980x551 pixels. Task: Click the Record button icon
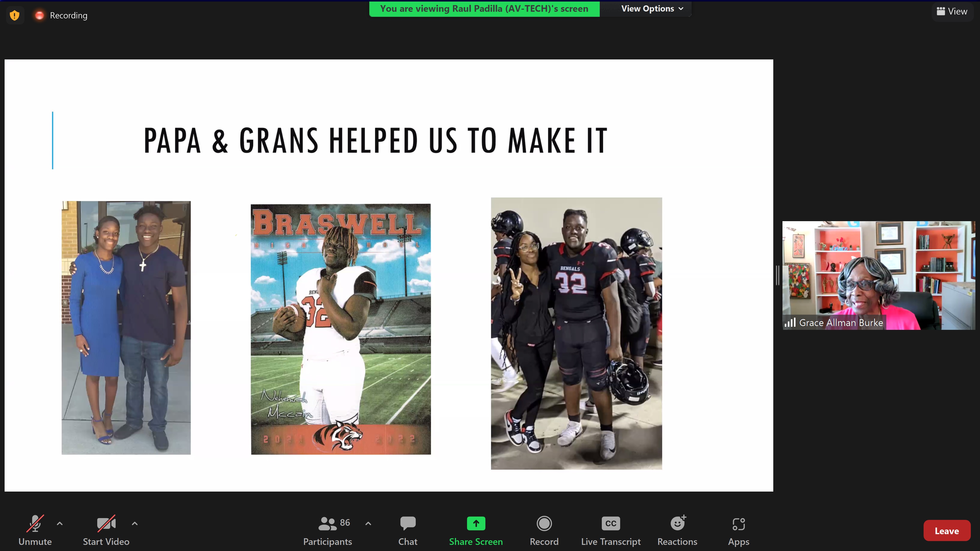(544, 524)
